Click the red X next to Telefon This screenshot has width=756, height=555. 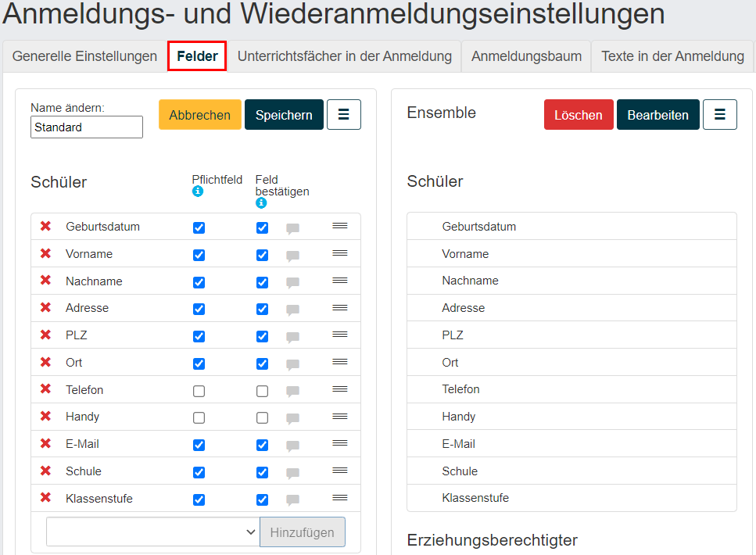coord(46,388)
